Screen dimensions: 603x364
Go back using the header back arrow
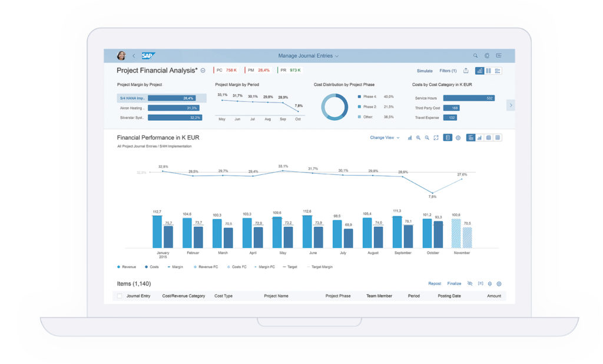[134, 56]
